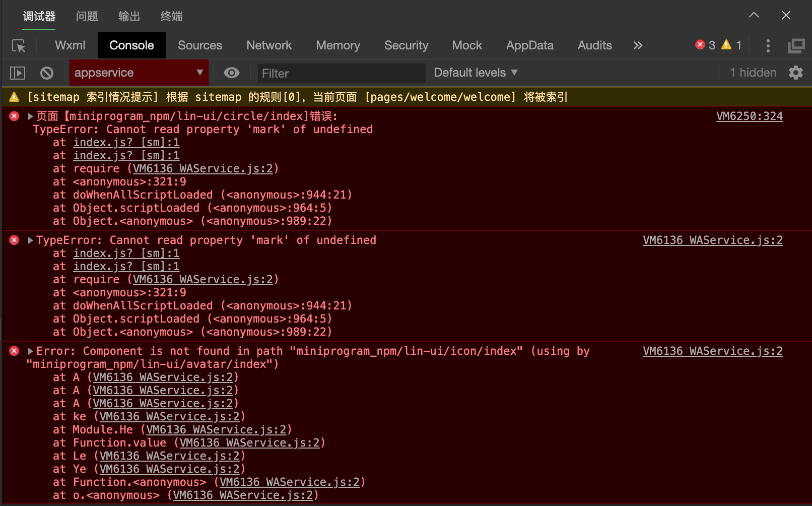The image size is (812, 506).
Task: Click the red error count badge
Action: [x=705, y=45]
